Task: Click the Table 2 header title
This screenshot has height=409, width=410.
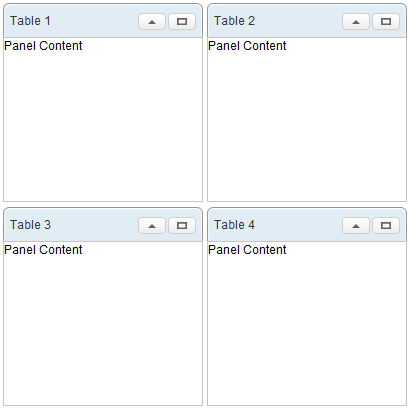Action: click(x=234, y=21)
